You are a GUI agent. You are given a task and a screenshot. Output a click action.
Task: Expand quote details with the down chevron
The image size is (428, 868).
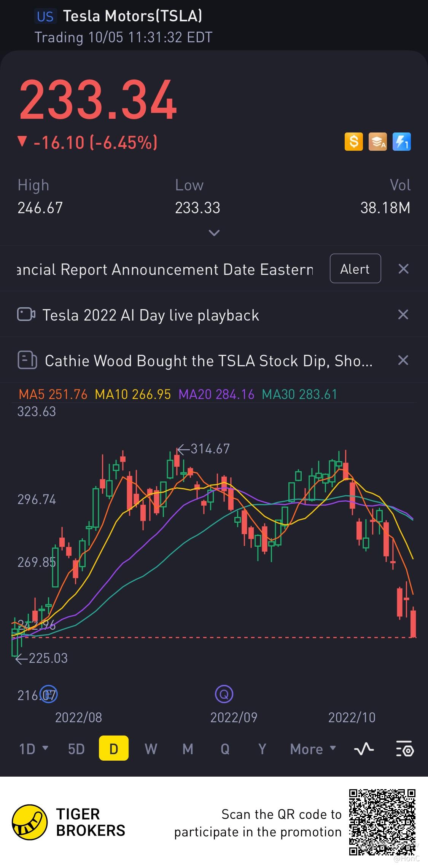(x=214, y=233)
